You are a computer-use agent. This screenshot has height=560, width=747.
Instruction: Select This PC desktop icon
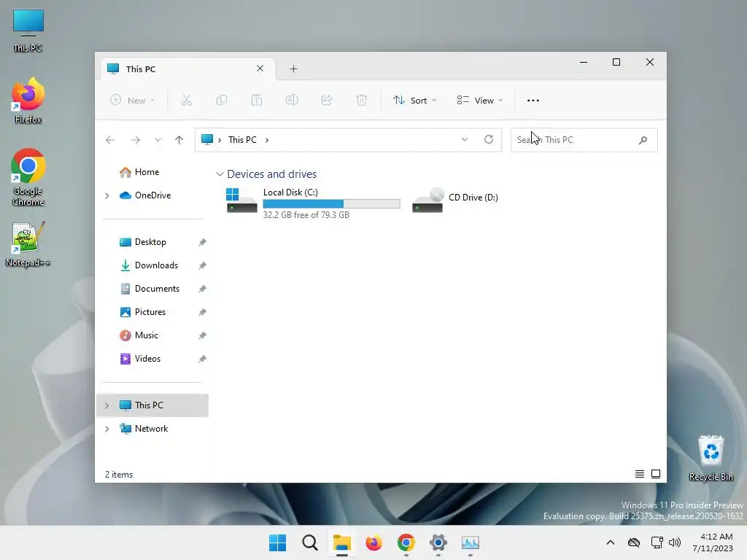[28, 31]
